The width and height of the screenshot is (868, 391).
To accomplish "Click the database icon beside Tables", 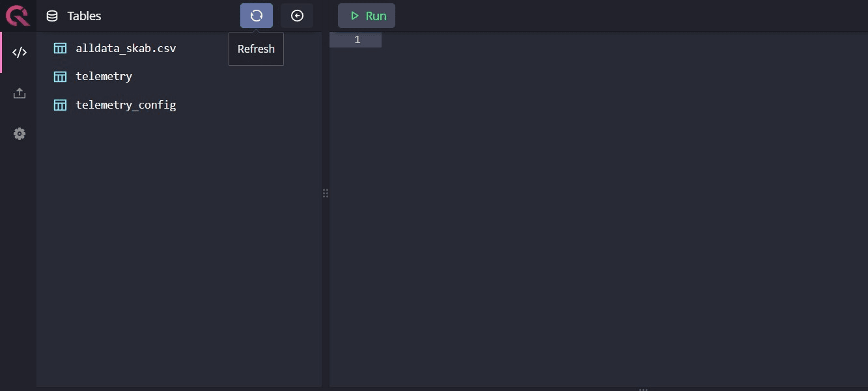I will point(52,16).
